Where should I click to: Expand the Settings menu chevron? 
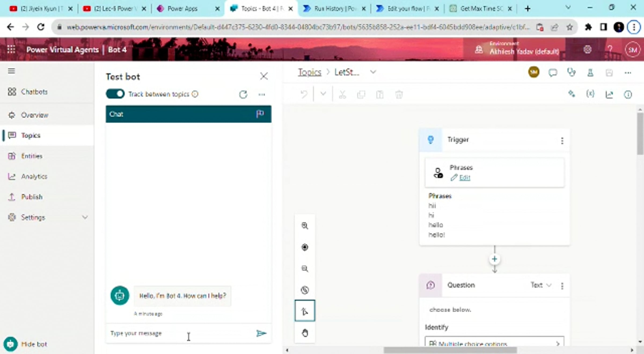click(85, 217)
